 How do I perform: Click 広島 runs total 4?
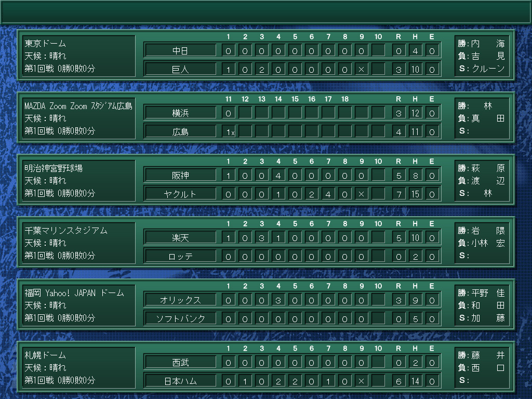tap(398, 132)
